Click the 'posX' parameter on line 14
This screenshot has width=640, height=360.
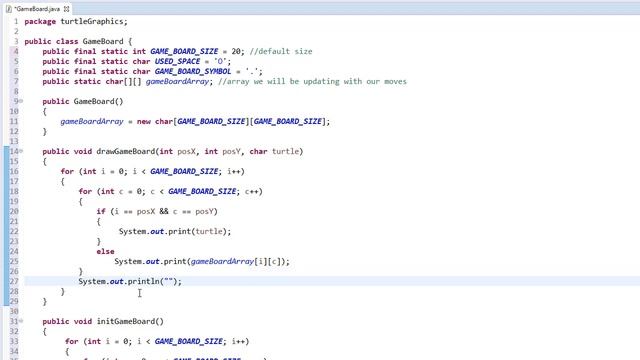(x=187, y=151)
